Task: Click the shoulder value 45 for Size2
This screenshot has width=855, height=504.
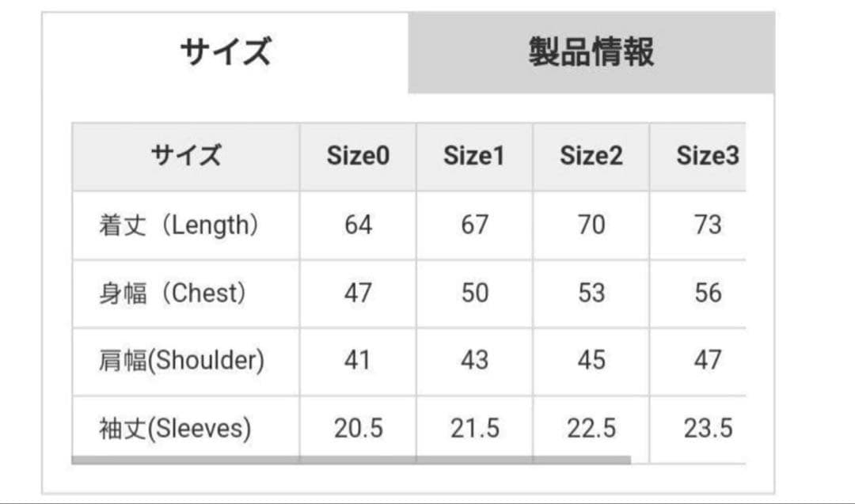Action: (590, 361)
